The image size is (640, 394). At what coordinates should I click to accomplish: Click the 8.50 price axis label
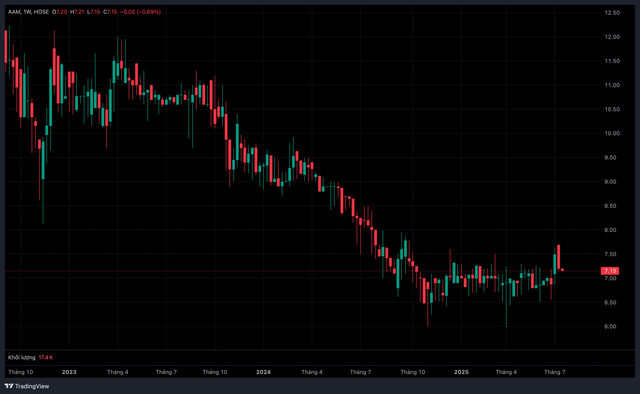click(611, 206)
